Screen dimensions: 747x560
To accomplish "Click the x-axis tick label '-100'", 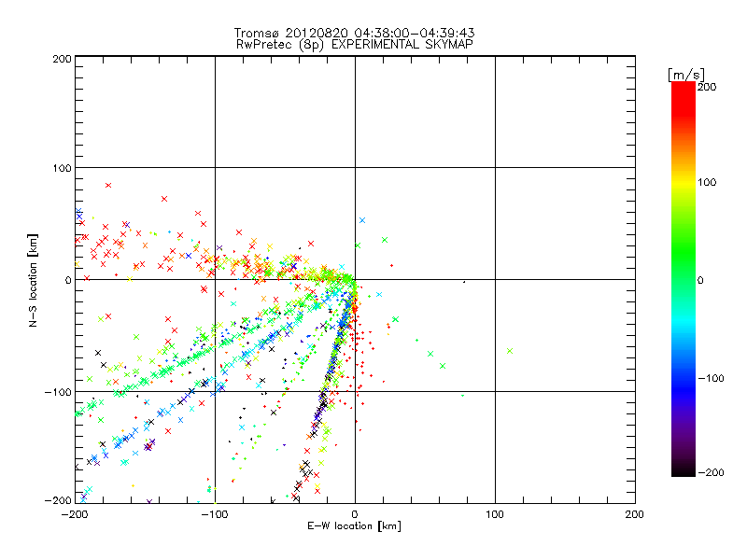I will coord(214,513).
